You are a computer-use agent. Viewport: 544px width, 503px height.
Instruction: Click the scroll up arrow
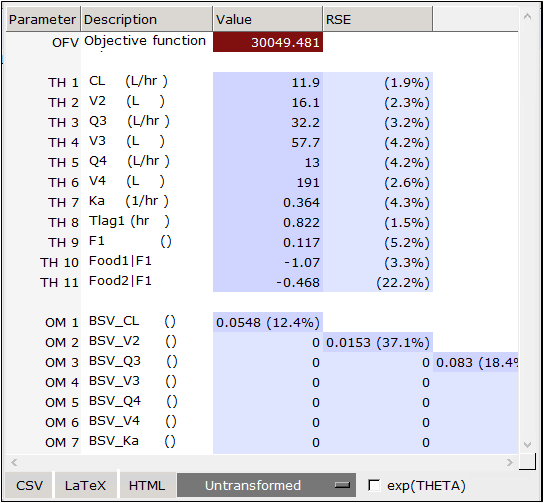pos(527,16)
